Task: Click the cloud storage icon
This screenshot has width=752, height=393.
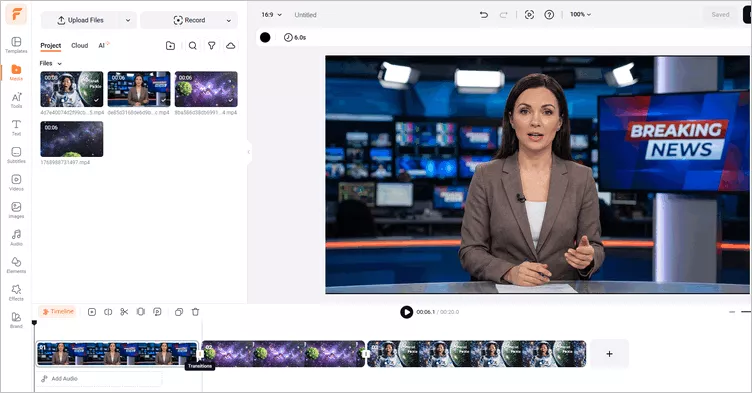Action: [231, 46]
